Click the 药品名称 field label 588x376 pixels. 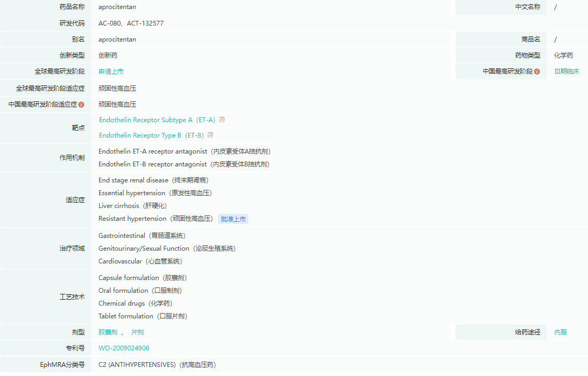(x=72, y=7)
